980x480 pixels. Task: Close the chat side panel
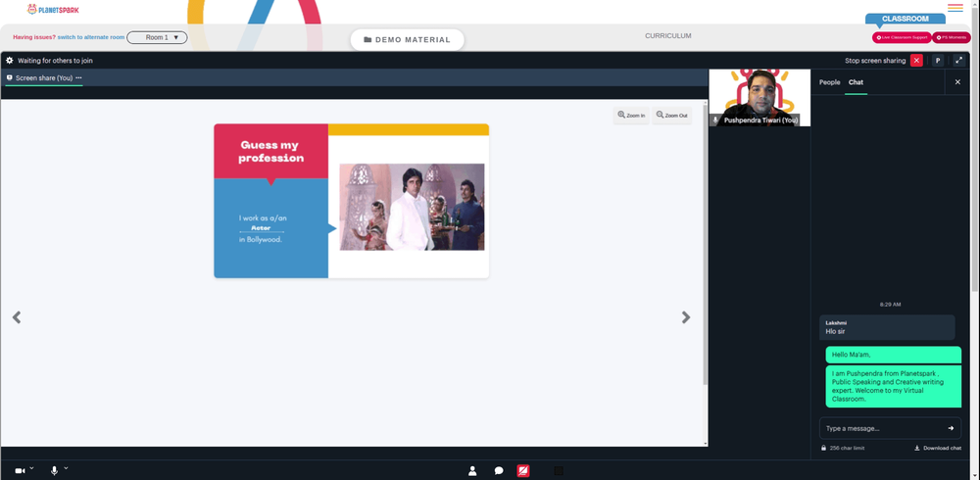957,82
